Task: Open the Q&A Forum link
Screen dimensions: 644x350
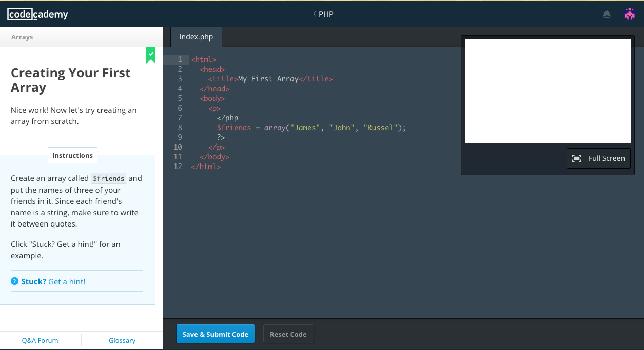Action: coord(40,340)
